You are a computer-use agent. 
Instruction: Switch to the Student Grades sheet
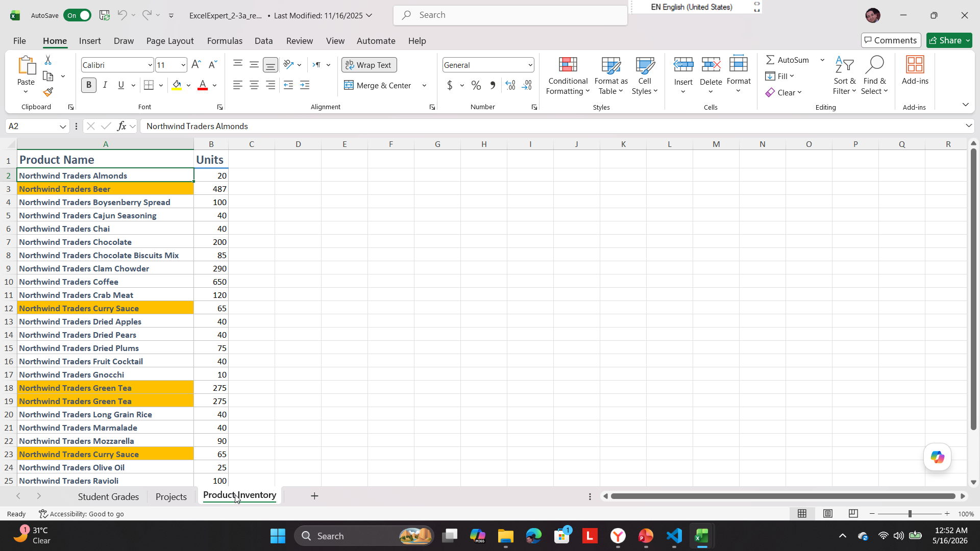[x=108, y=496]
